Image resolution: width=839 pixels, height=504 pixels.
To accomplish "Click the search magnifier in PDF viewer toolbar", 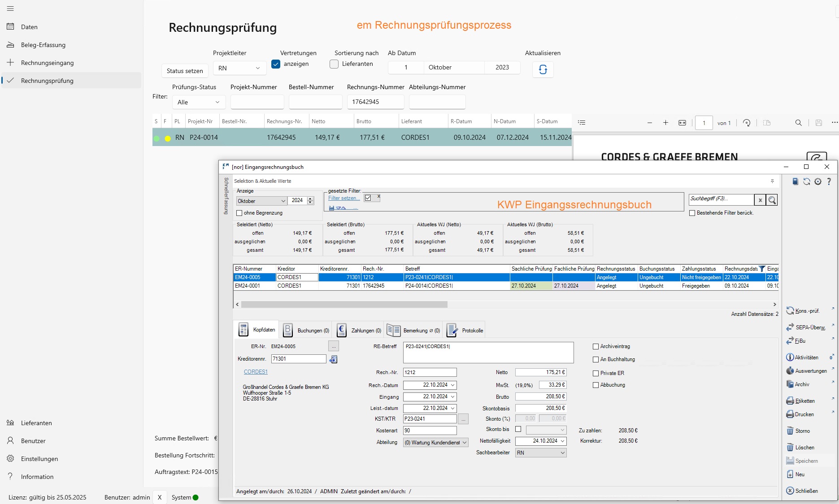I will pos(798,123).
